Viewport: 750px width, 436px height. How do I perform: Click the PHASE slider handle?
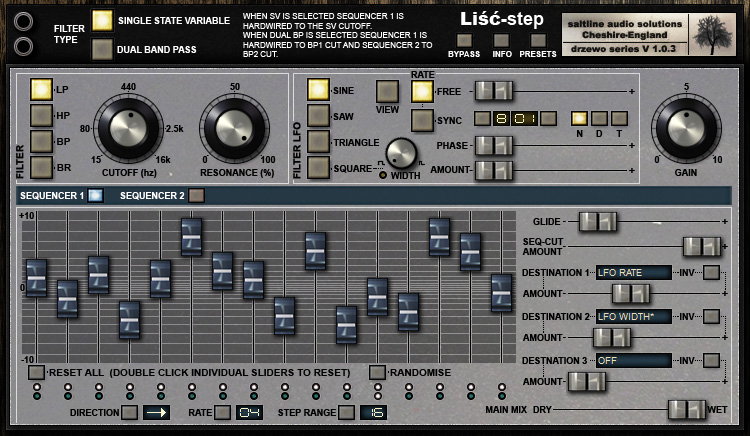(x=494, y=145)
